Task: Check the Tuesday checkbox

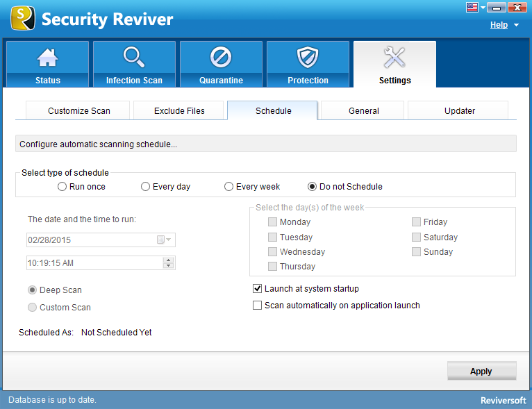Action: pos(272,237)
